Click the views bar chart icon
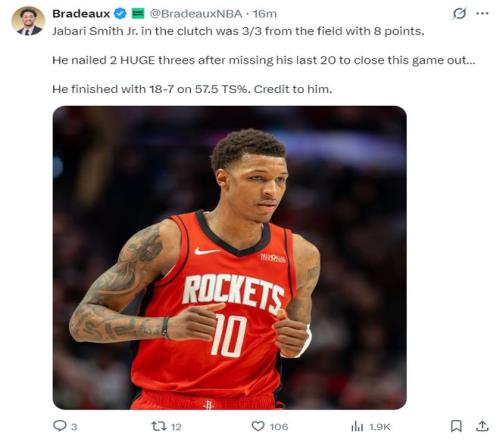 tap(357, 426)
